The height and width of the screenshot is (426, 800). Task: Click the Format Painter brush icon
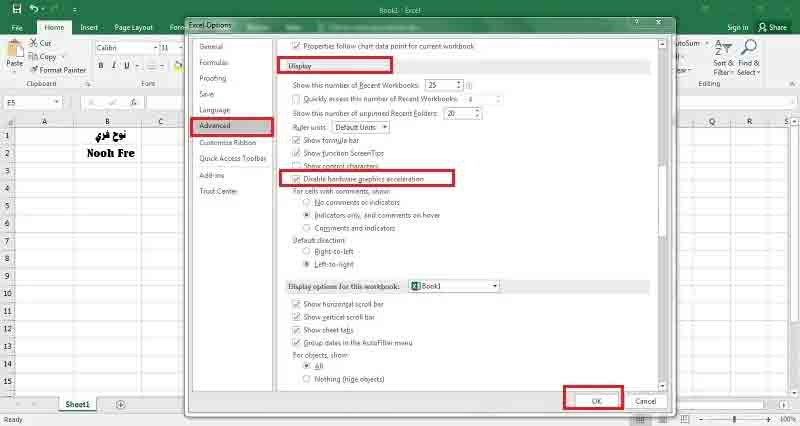(34, 70)
